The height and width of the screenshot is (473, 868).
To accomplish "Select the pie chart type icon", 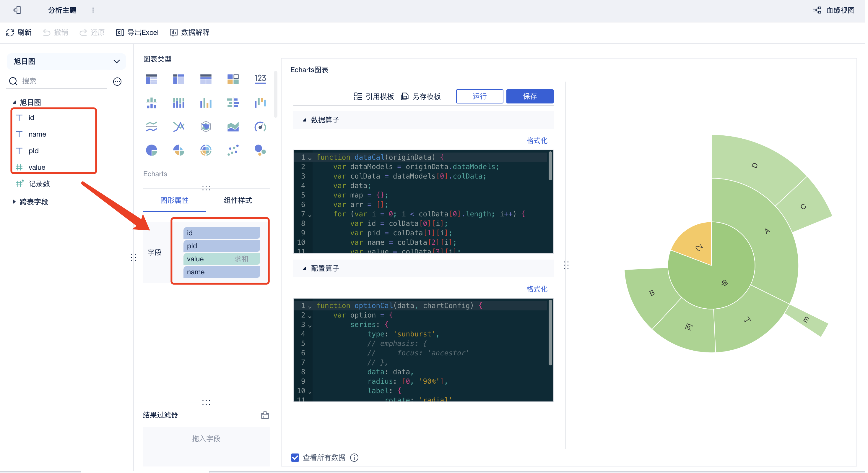I will click(x=152, y=150).
